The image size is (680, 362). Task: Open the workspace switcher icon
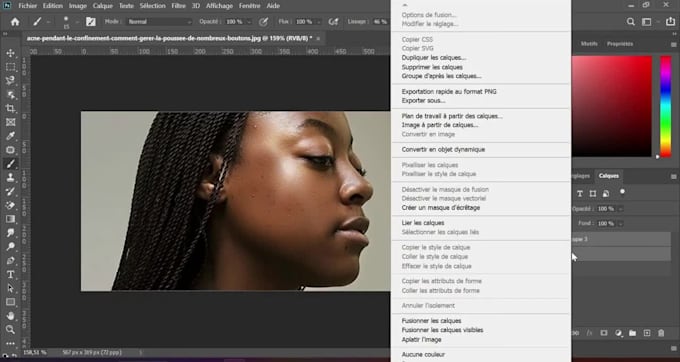pos(647,22)
